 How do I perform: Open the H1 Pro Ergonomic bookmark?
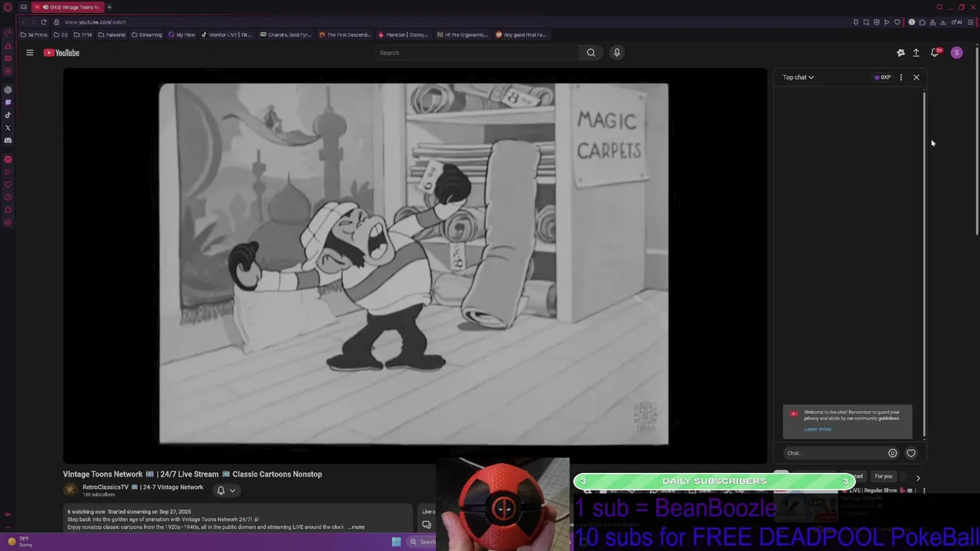pos(462,34)
